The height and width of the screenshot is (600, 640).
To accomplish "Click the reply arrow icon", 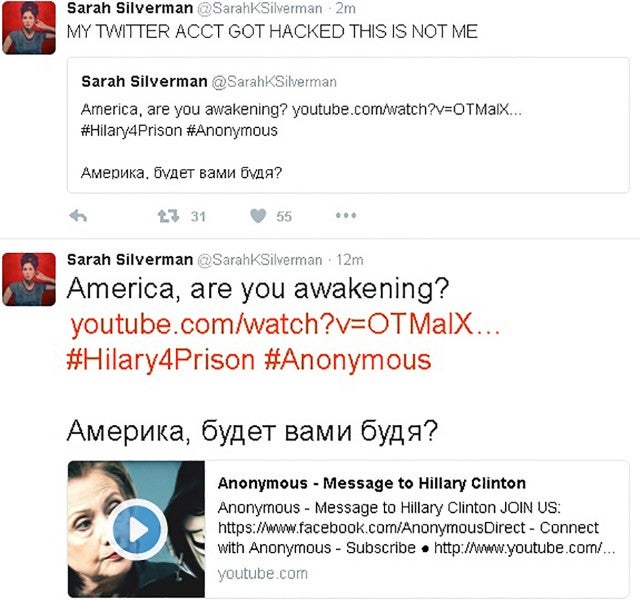I will 78,216.
